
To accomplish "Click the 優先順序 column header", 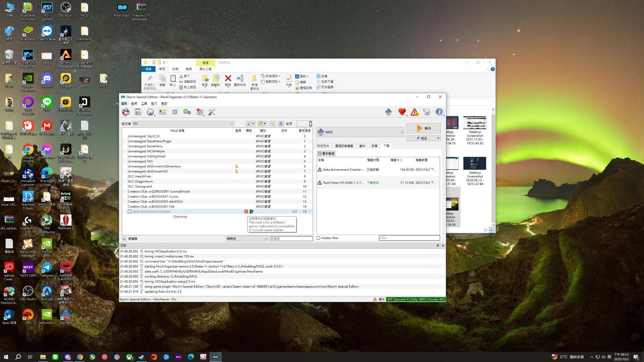I will point(305,131).
